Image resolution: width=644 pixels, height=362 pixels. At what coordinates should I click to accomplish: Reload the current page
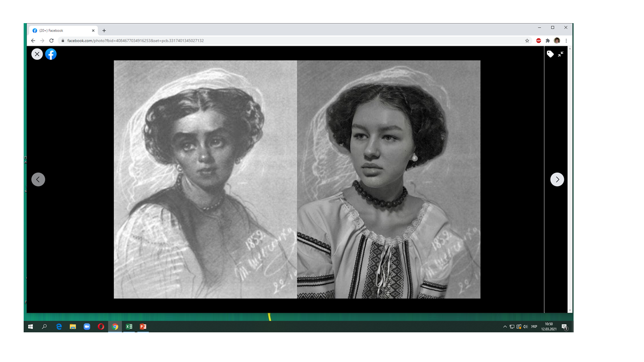(x=51, y=41)
